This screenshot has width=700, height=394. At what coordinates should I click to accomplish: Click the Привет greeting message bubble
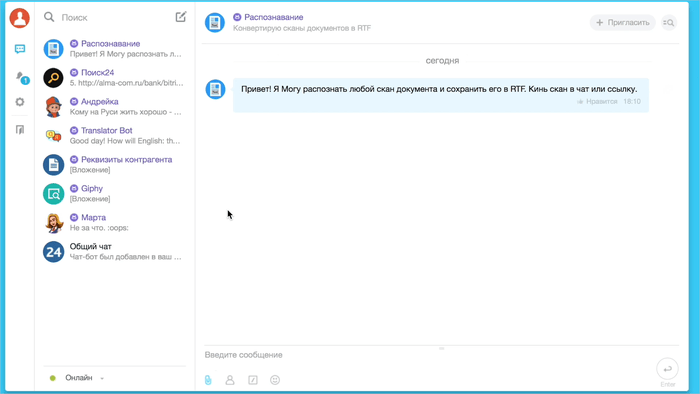pos(441,95)
